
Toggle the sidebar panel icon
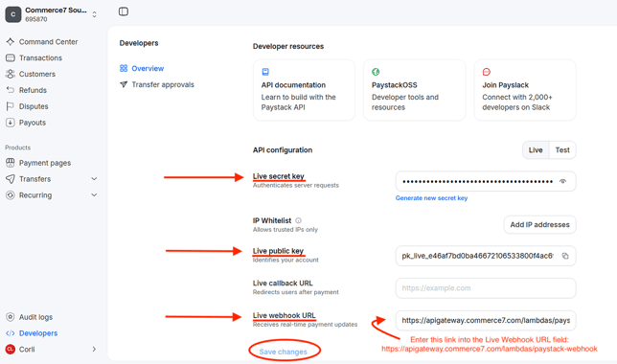[124, 11]
